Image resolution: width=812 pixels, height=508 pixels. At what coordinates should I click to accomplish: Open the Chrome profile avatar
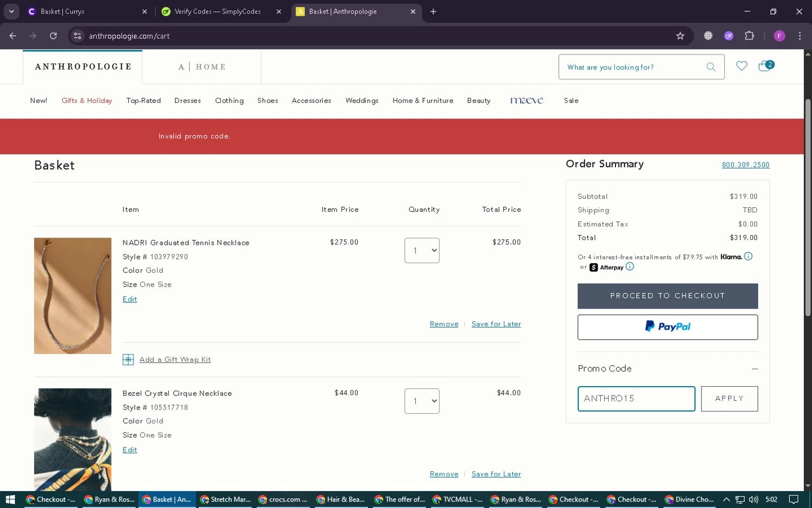(780, 36)
